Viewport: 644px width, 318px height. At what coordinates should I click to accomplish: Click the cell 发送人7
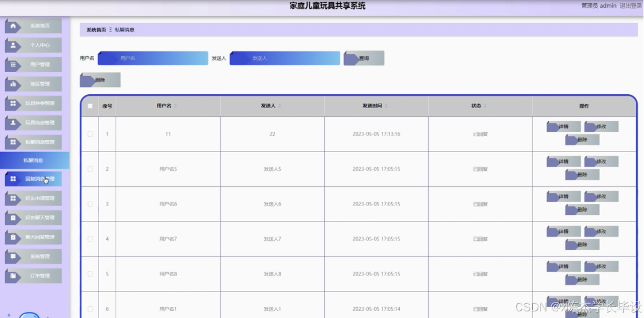[272, 239]
